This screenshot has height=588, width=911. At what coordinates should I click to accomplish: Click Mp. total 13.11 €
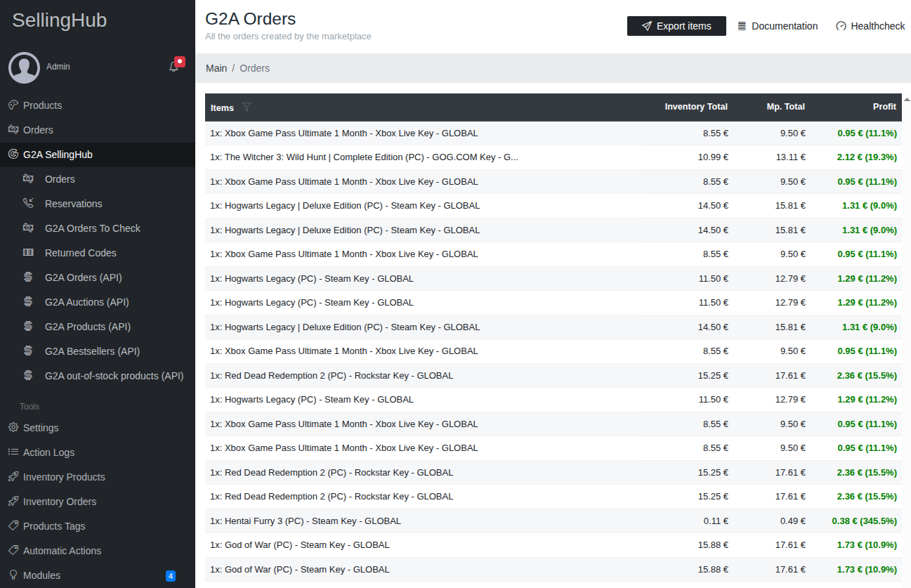(x=791, y=157)
